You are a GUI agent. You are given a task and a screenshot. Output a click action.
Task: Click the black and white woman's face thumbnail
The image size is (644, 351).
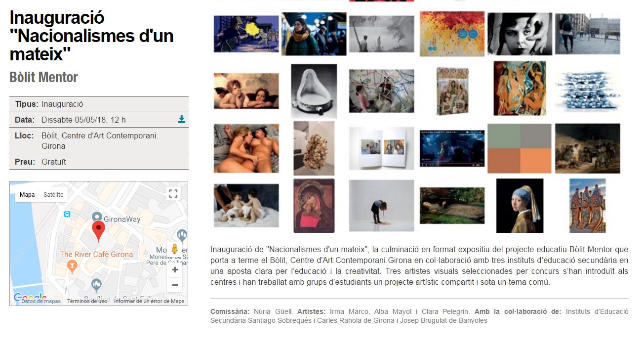(520, 34)
